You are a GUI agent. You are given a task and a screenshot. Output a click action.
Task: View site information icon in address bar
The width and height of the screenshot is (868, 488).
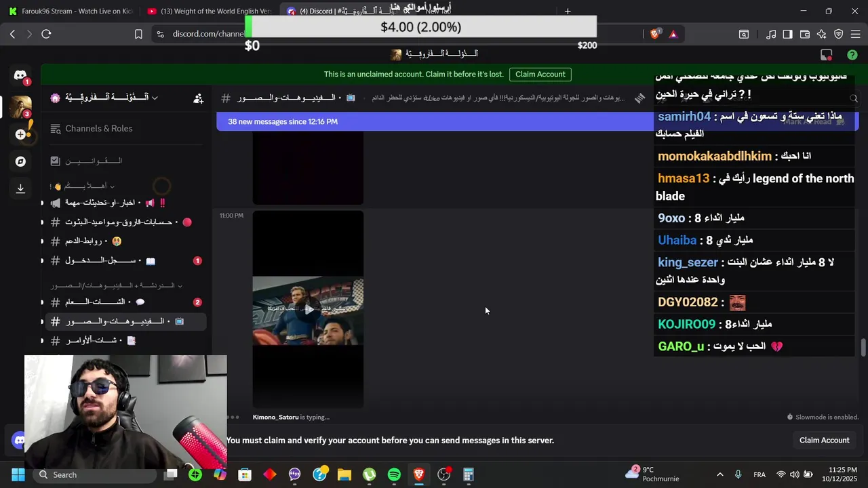pos(160,34)
